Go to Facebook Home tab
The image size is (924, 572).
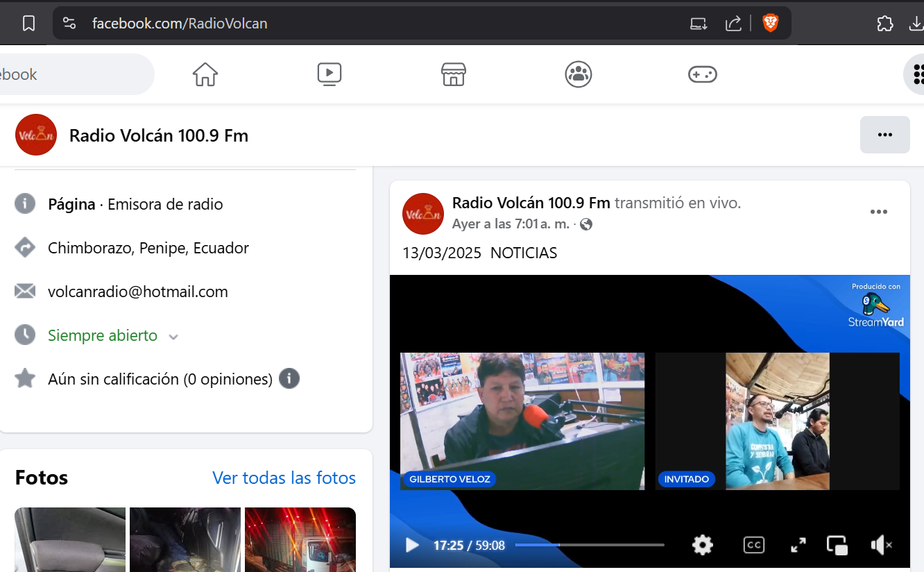point(205,74)
